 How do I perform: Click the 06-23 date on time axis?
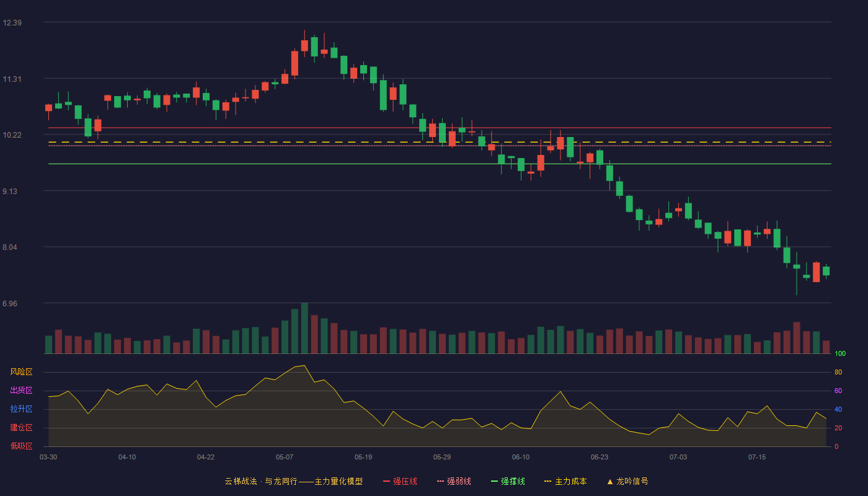[600, 457]
